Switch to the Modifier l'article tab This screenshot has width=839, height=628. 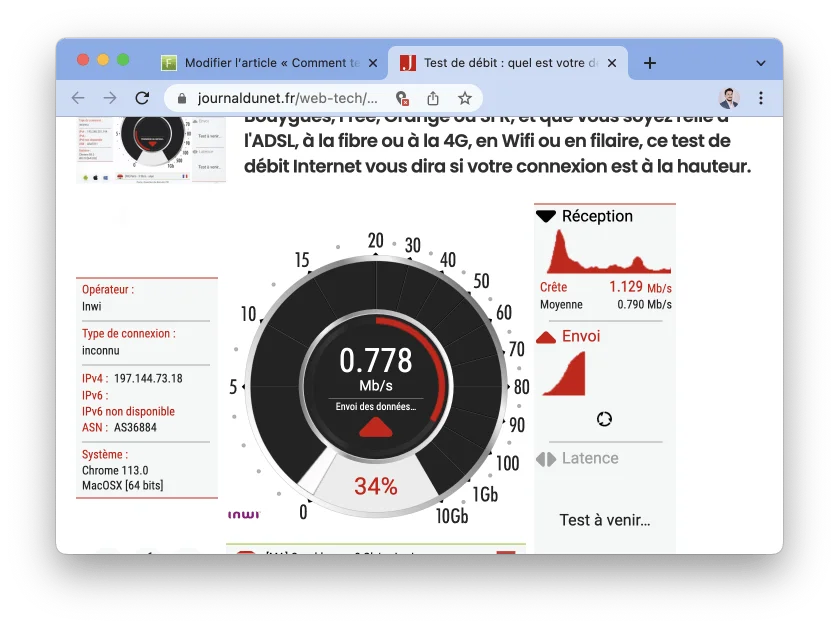click(x=270, y=61)
